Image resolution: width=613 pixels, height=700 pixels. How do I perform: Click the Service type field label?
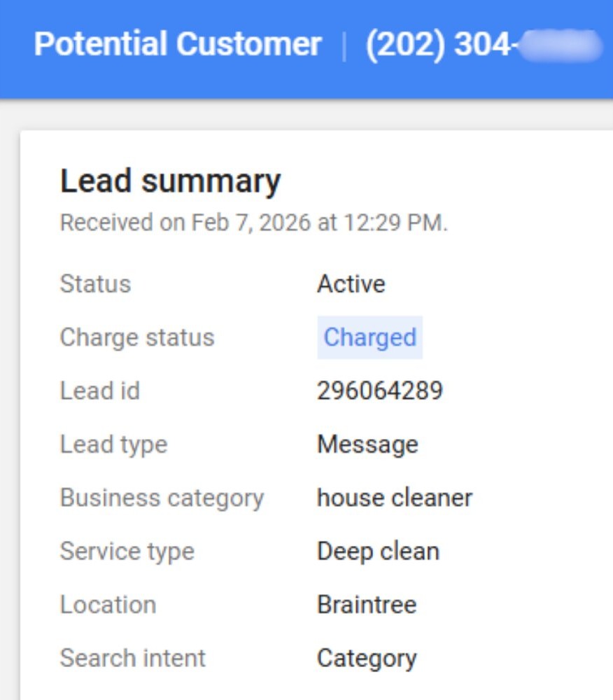click(x=127, y=552)
